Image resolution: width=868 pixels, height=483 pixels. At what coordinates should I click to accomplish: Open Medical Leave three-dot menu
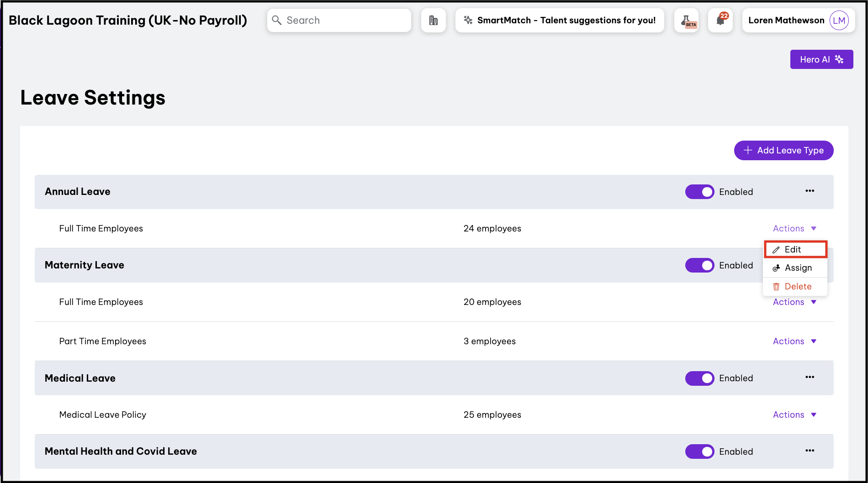click(x=810, y=377)
